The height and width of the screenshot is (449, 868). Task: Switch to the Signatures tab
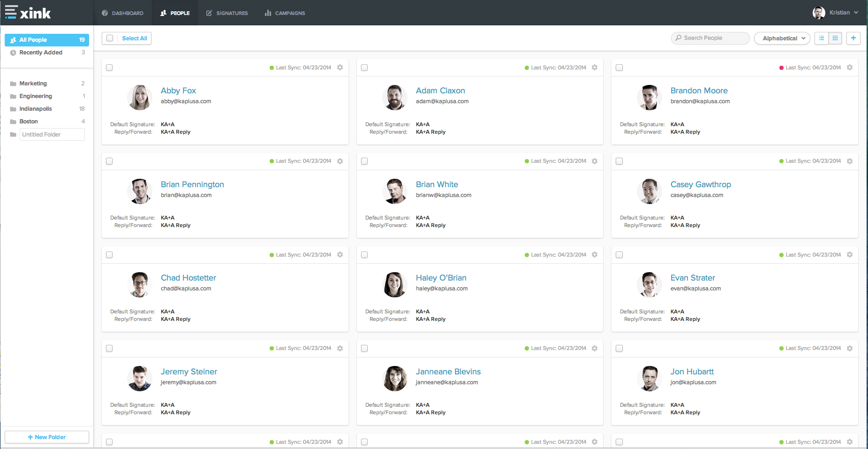(227, 13)
